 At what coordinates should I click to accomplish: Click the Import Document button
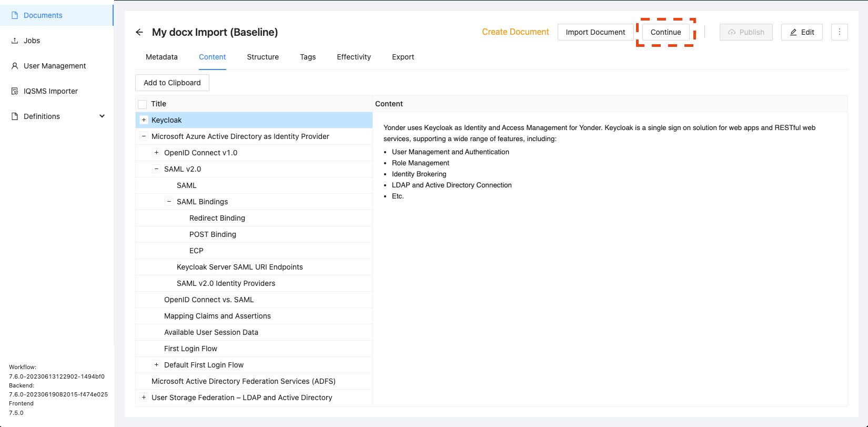596,32
